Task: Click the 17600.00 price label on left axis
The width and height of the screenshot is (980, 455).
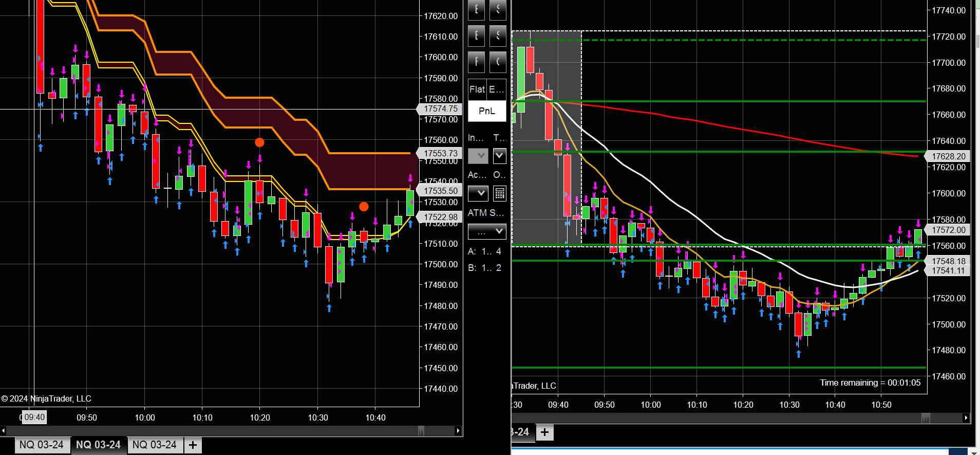Action: click(x=441, y=57)
